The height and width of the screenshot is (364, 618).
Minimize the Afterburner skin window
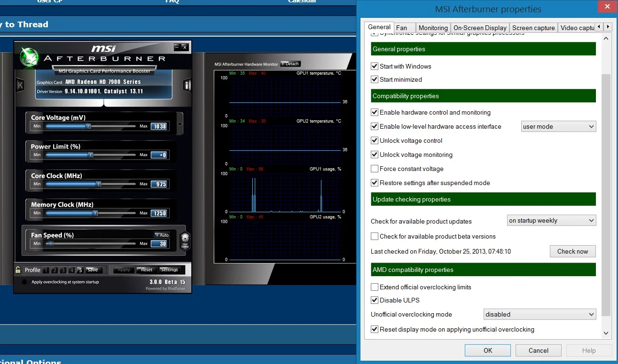click(177, 47)
